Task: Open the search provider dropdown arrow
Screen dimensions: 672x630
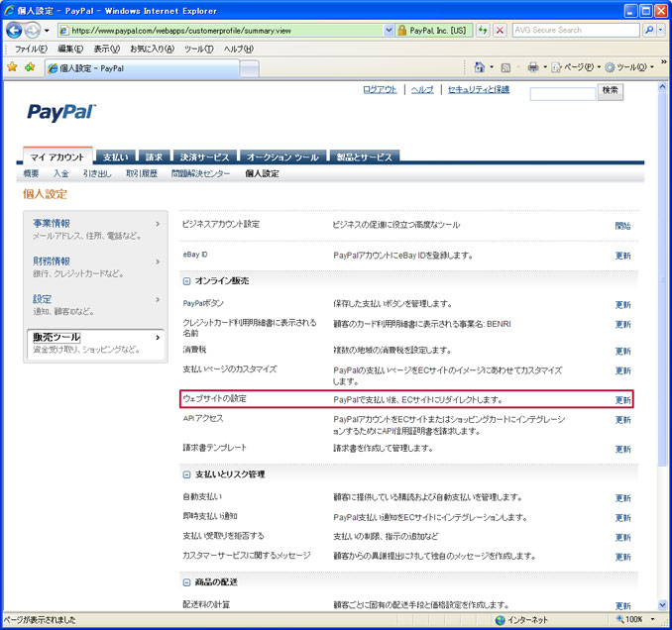Action: click(660, 30)
